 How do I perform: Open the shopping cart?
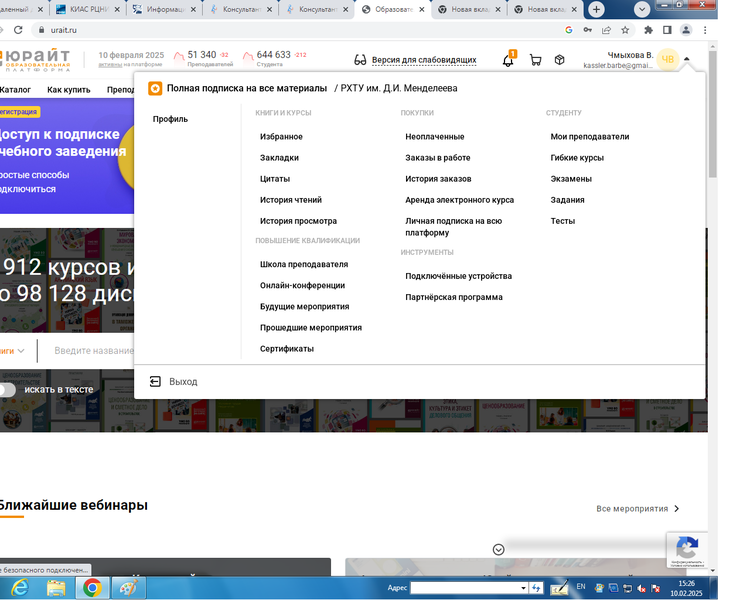coord(535,60)
